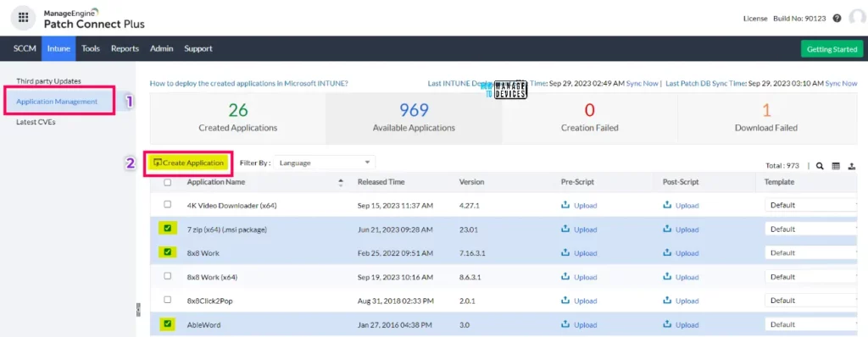
Task: Uncheck the 7 zip (x64) row
Action: click(x=168, y=228)
